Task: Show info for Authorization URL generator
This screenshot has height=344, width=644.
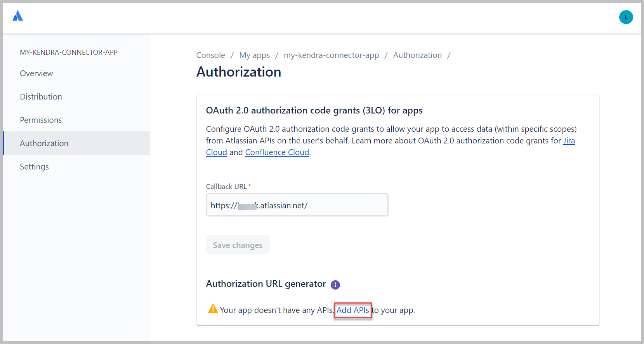Action: 335,285
